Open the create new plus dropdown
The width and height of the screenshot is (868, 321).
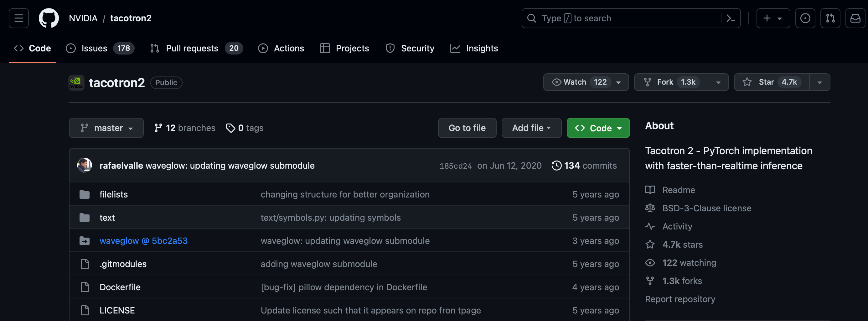point(773,18)
